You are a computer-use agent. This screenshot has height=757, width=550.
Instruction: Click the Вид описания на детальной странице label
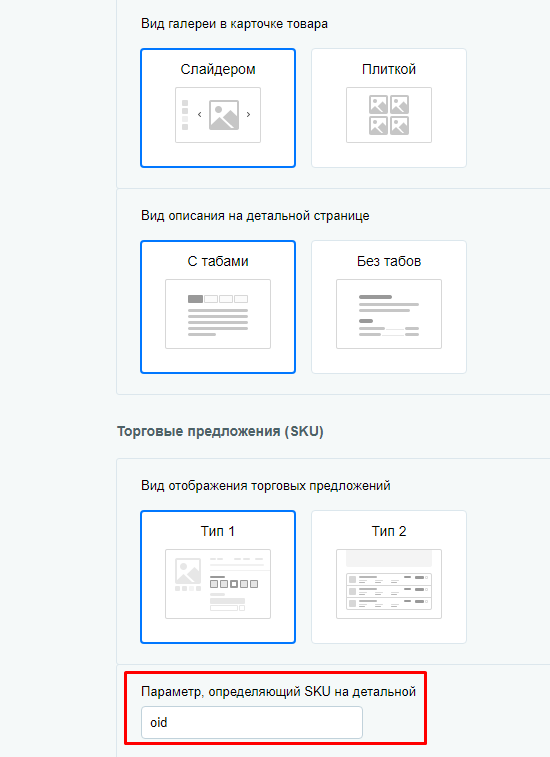tap(255, 215)
